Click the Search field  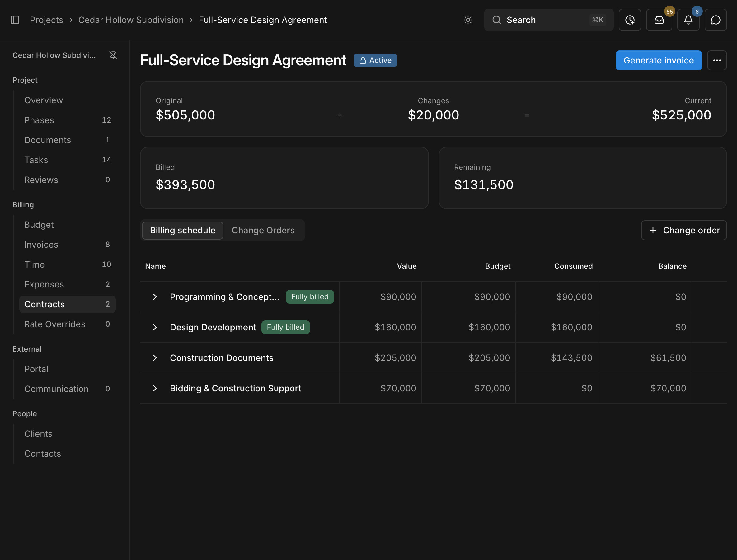click(549, 20)
